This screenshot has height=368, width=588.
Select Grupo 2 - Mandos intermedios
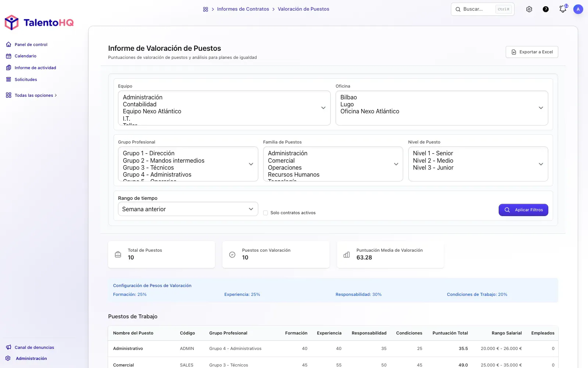click(164, 160)
